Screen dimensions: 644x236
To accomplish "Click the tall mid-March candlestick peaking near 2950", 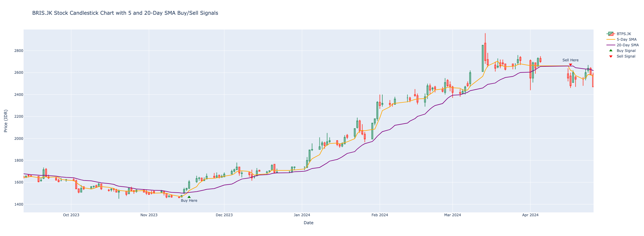I will pos(485,52).
